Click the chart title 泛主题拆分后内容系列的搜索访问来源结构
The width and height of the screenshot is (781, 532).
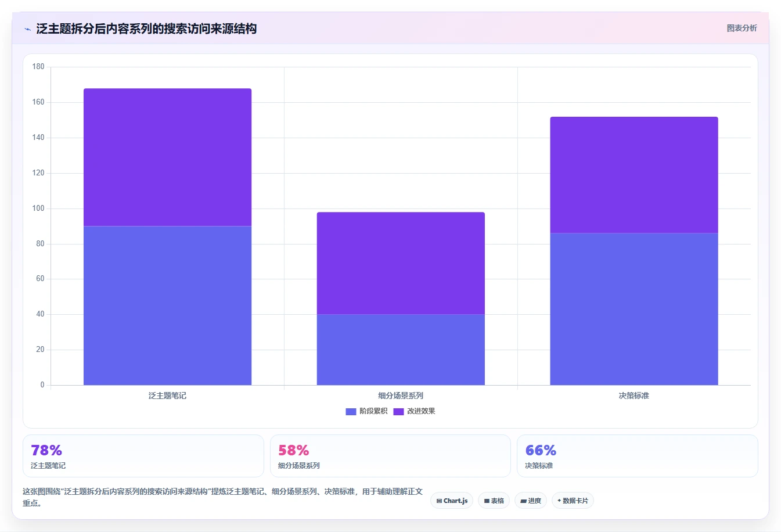[146, 28]
